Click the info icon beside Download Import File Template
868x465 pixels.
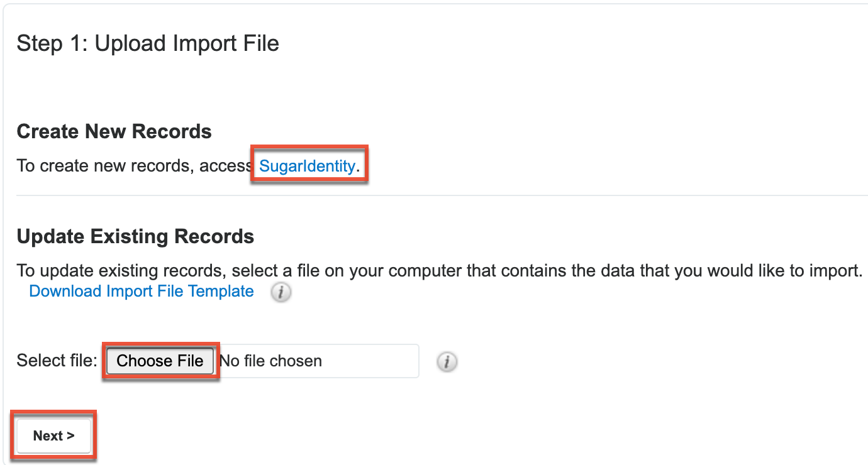coord(281,292)
